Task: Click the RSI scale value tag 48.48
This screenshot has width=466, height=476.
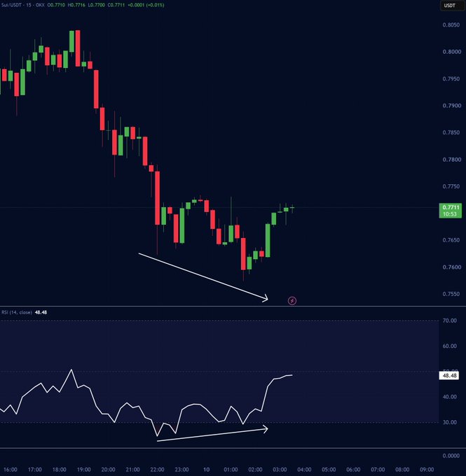Action: tap(449, 376)
